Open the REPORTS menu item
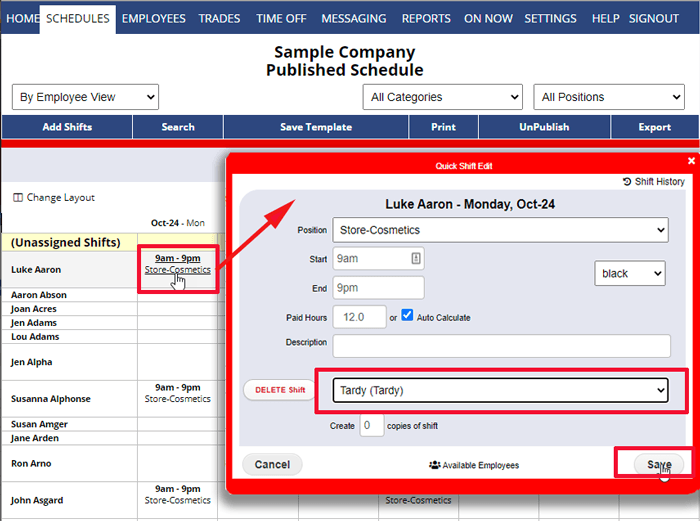The image size is (700, 521). point(426,18)
